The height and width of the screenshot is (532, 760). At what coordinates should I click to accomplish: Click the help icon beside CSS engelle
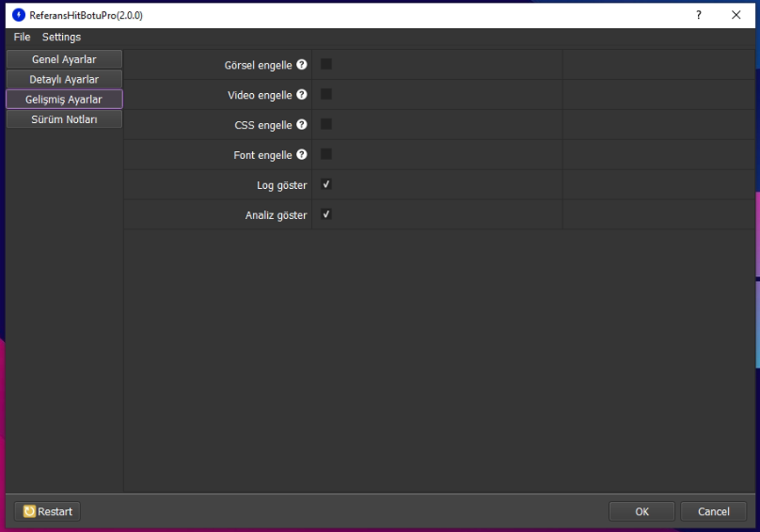302,125
